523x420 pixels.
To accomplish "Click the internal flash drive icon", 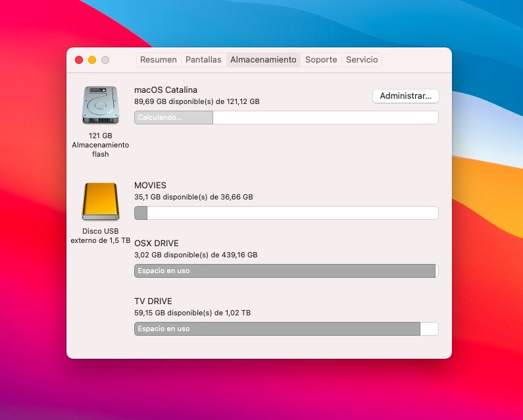I will (x=100, y=105).
